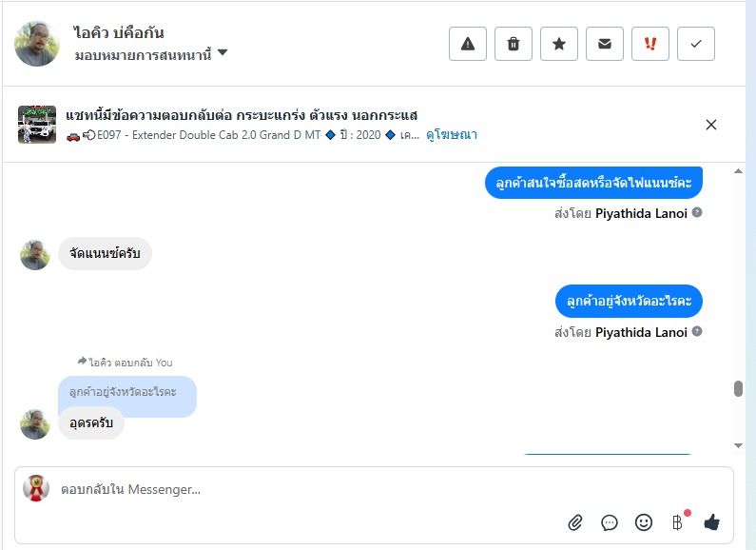Click the quoted replied message bubble
Viewport: 756px width, 550px height.
pos(127,394)
